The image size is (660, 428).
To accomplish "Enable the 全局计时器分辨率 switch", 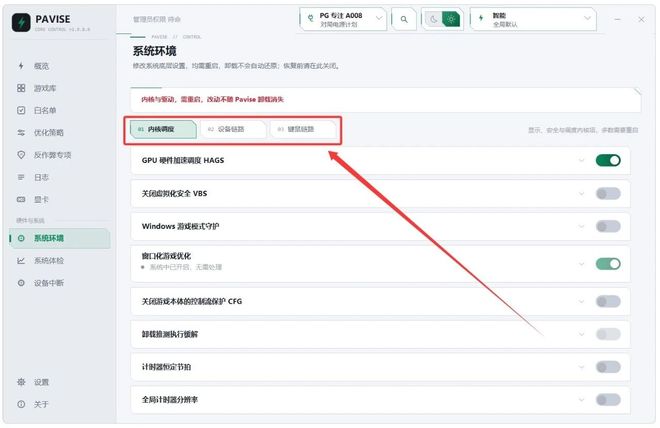I will (608, 400).
